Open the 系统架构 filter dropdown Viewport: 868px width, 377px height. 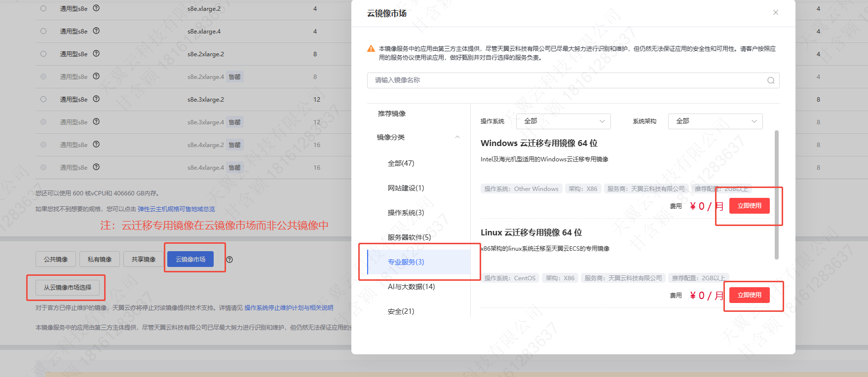tap(715, 121)
